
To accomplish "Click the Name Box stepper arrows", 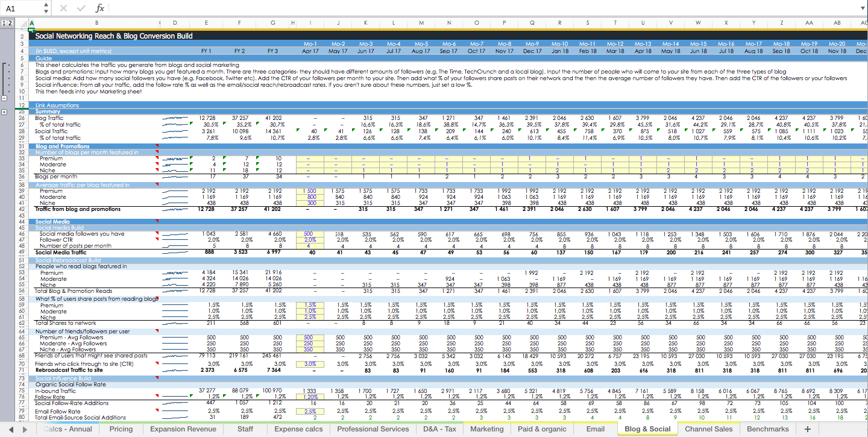I will click(46, 8).
